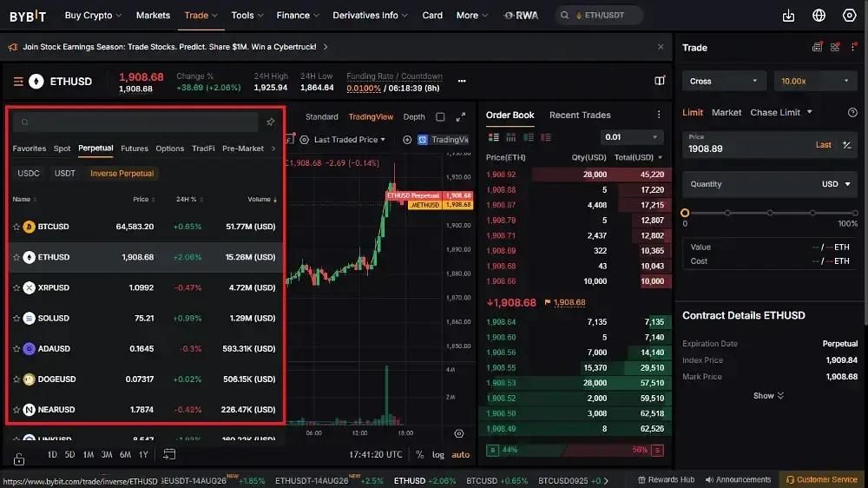
Task: Toggle the layout panel icon
Action: (660, 81)
